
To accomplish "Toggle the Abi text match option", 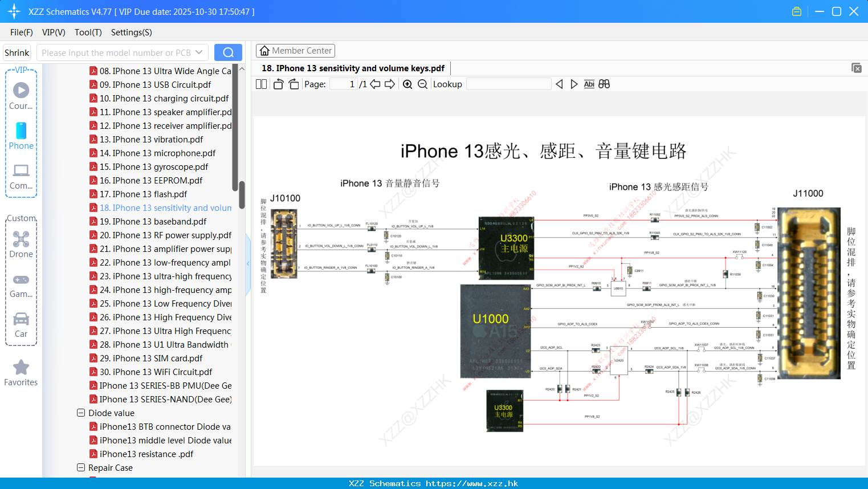I will point(589,84).
